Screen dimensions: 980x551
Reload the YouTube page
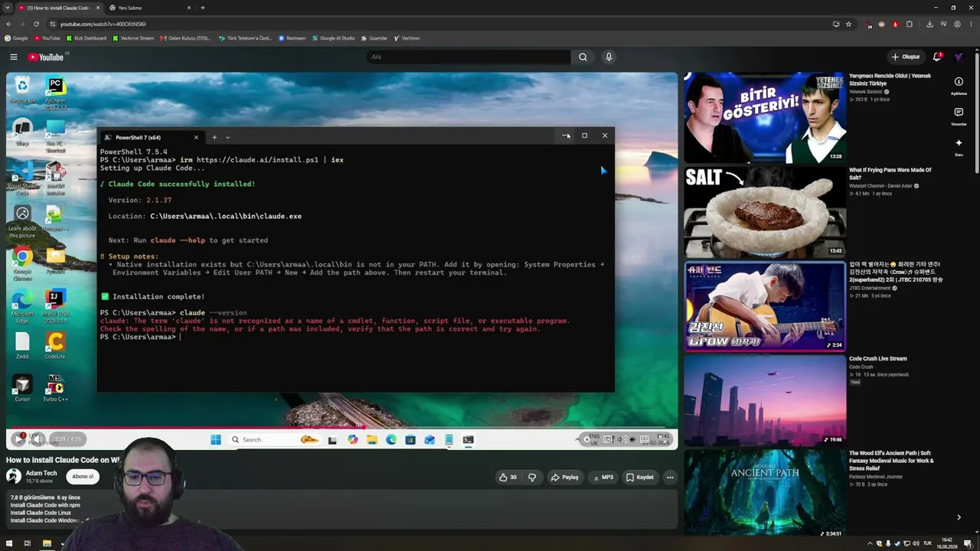(x=38, y=24)
